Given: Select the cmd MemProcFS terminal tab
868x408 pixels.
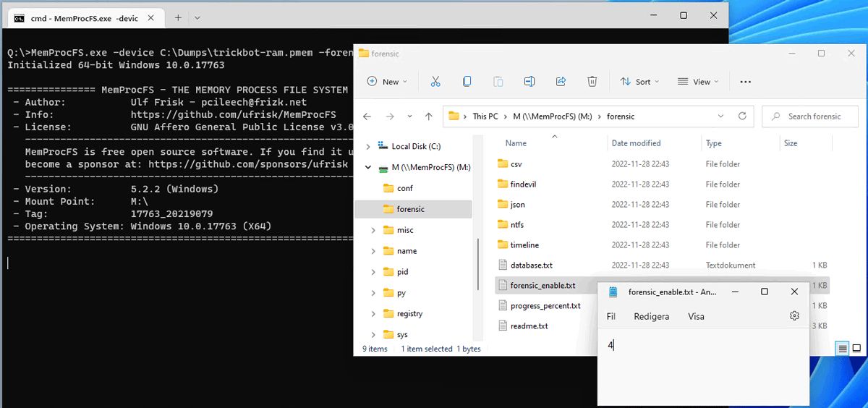Looking at the screenshot, I should point(85,17).
